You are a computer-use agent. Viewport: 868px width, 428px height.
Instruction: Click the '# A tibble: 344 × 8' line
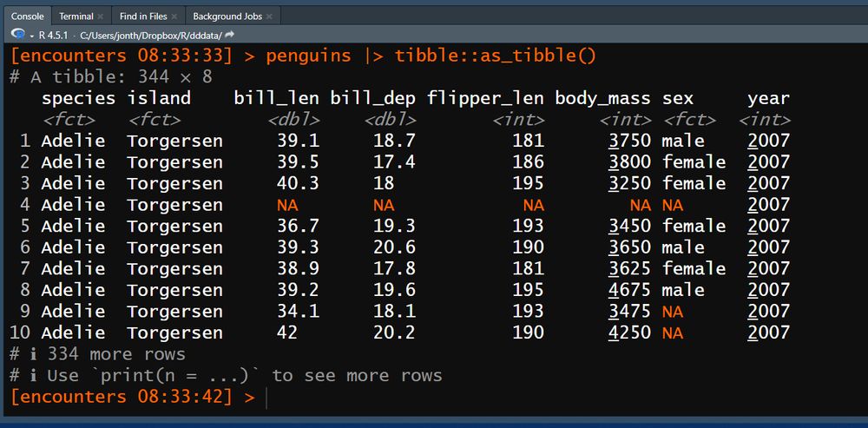(111, 77)
